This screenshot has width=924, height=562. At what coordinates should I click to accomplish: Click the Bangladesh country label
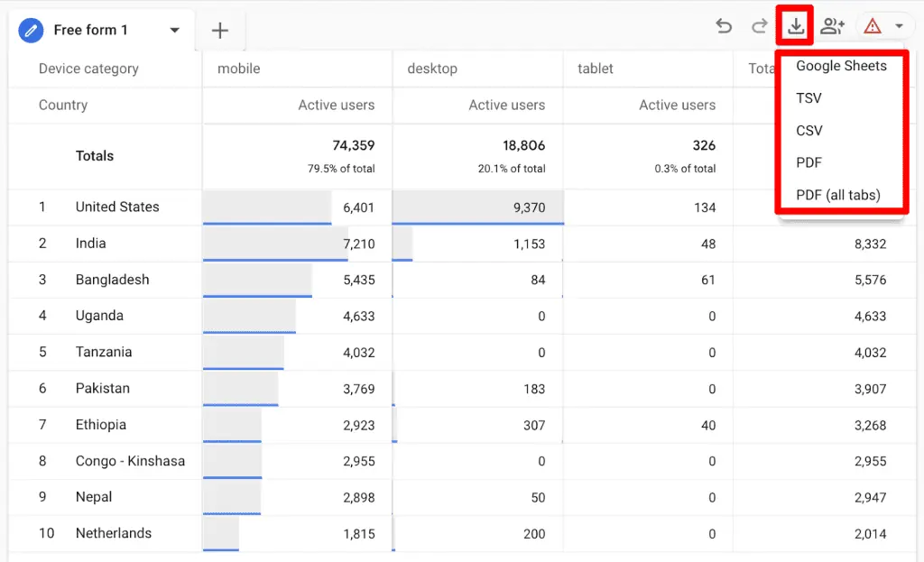[112, 280]
